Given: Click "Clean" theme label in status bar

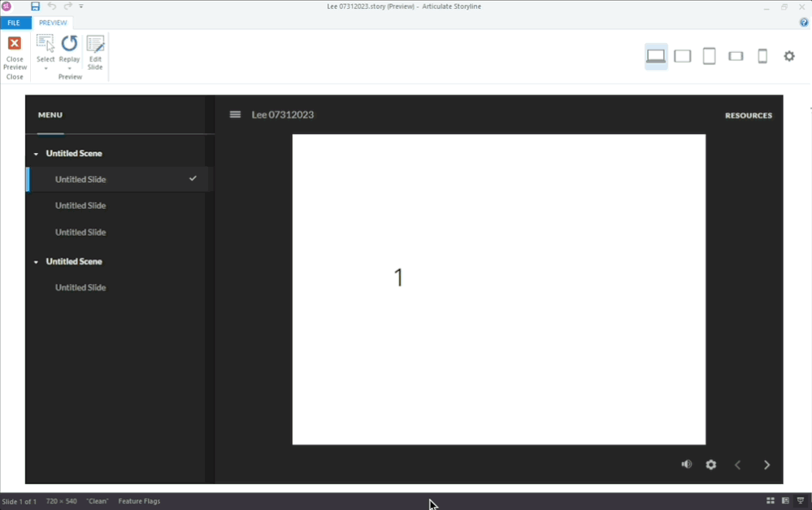Looking at the screenshot, I should tap(98, 501).
